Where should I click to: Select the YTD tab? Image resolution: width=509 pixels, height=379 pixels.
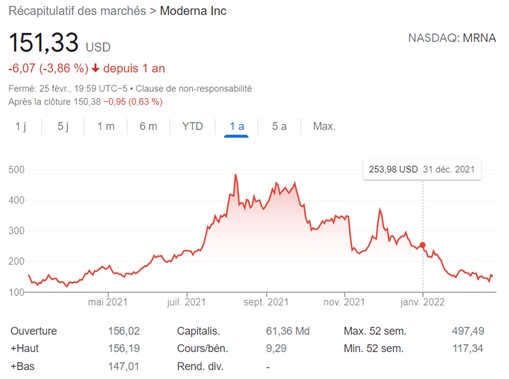(192, 126)
